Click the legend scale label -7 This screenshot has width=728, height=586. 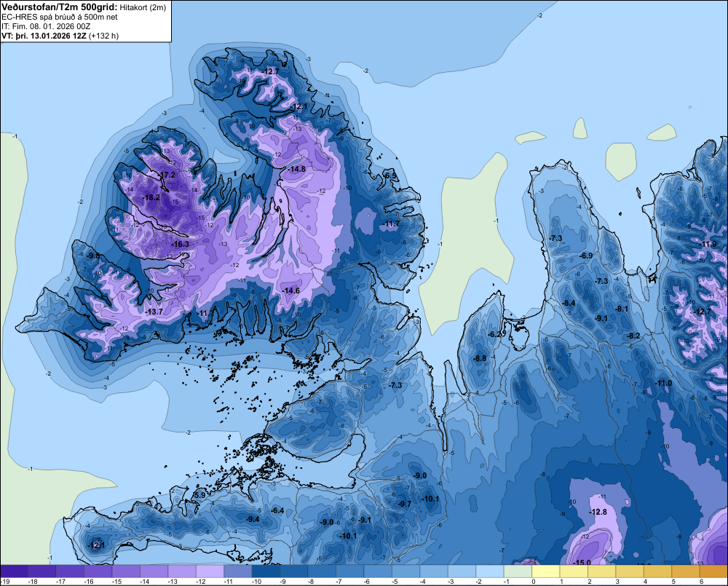[x=339, y=582]
